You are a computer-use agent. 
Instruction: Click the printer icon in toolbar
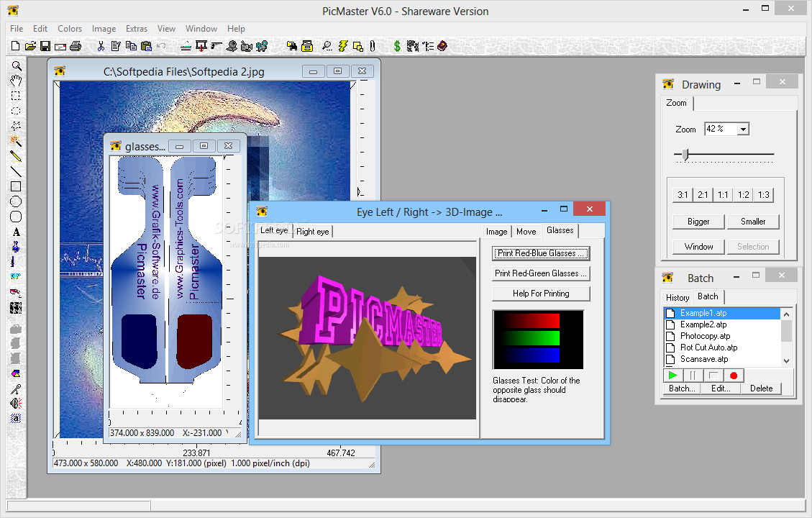pyautogui.click(x=76, y=46)
